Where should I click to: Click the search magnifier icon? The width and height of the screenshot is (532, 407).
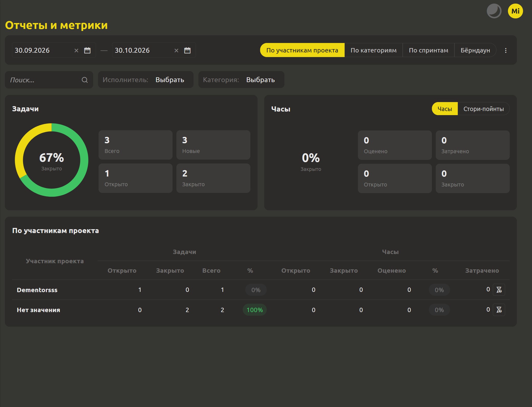point(85,80)
